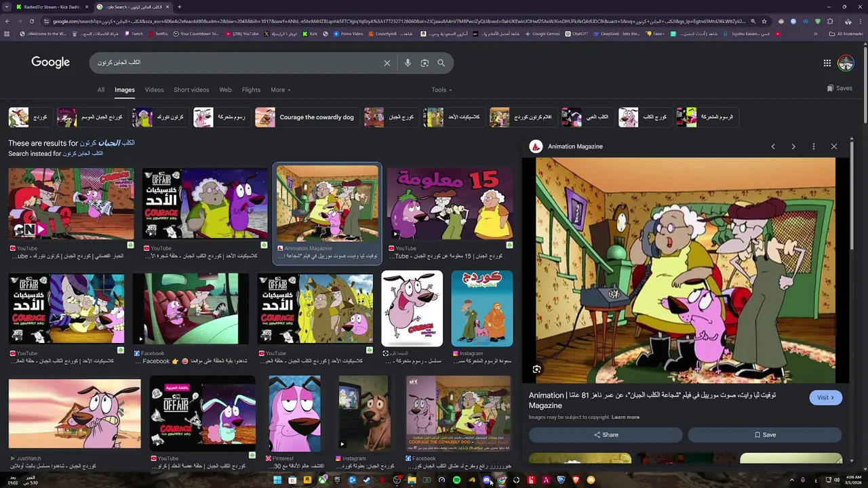Open File Explorer from the taskbar
Image resolution: width=868 pixels, height=488 pixels.
tap(412, 481)
